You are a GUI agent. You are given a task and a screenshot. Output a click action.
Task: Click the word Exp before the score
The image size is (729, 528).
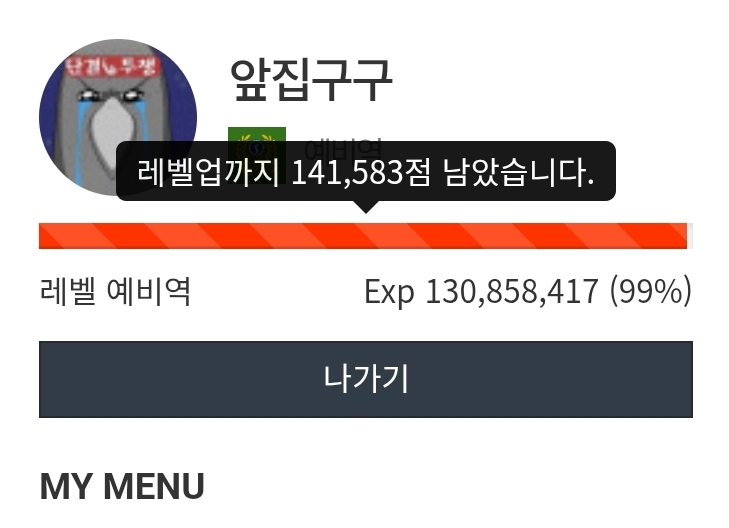click(x=389, y=293)
